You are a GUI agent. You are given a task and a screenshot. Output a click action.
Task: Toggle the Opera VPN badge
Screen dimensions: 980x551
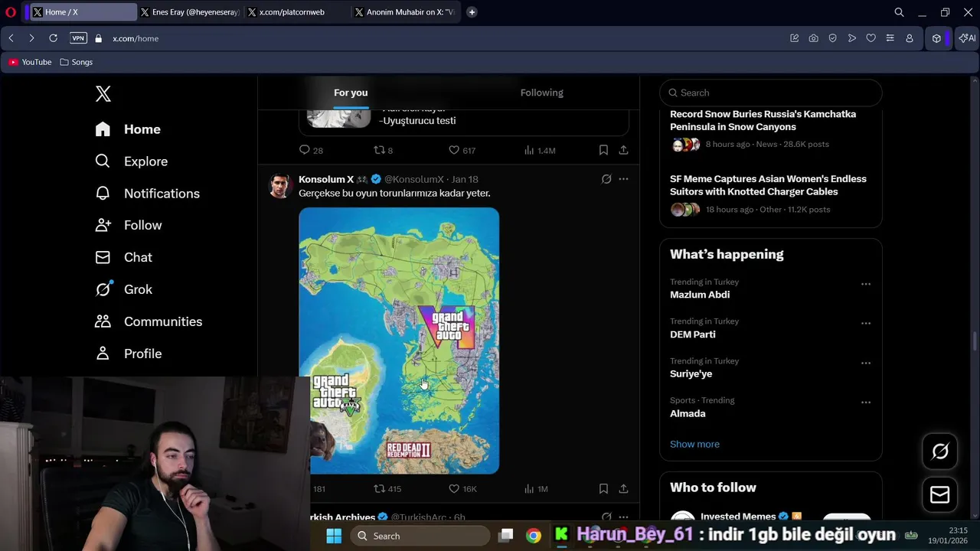pyautogui.click(x=78, y=38)
